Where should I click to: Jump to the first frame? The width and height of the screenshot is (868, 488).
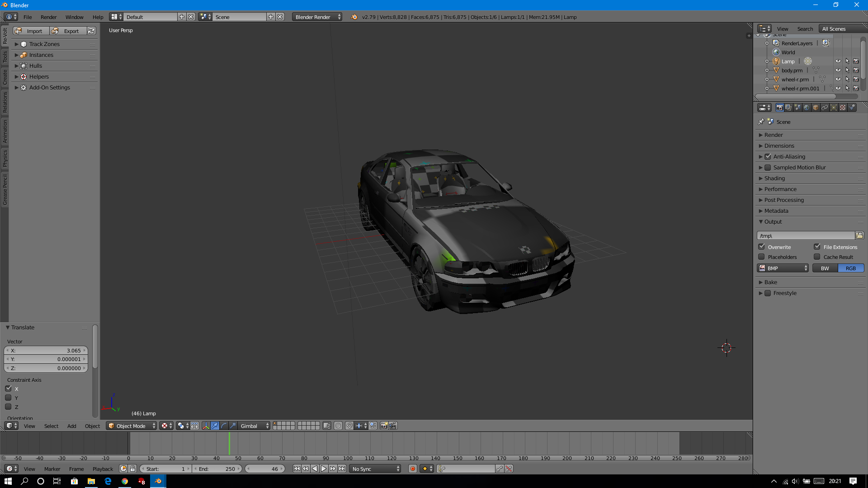click(297, 469)
